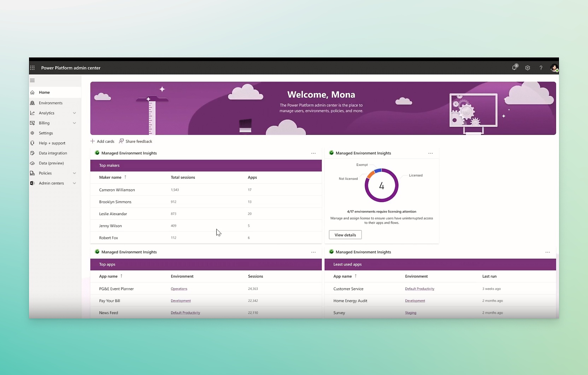Click the Help + support sidebar icon

coord(33,143)
